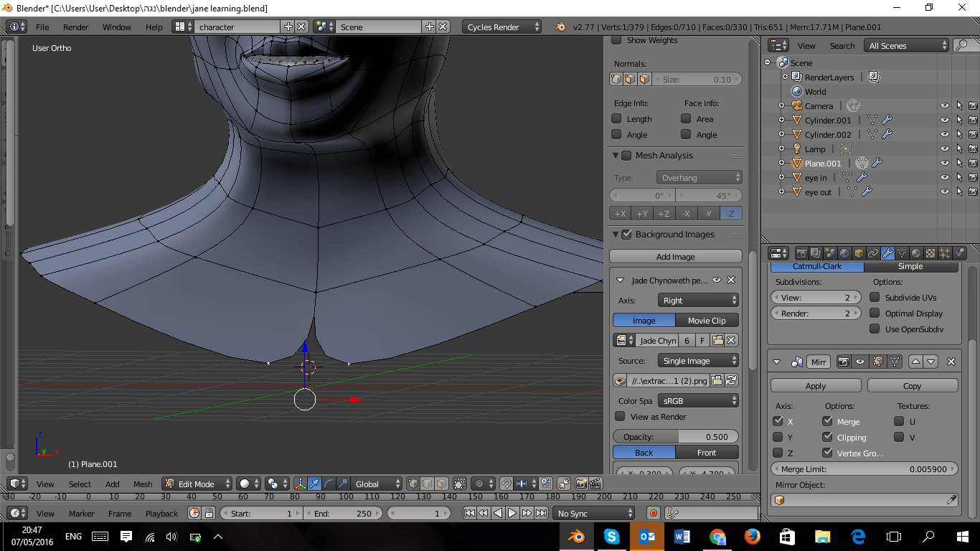The image size is (980, 551).
Task: Switch subdivision type to Simple
Action: click(x=912, y=265)
